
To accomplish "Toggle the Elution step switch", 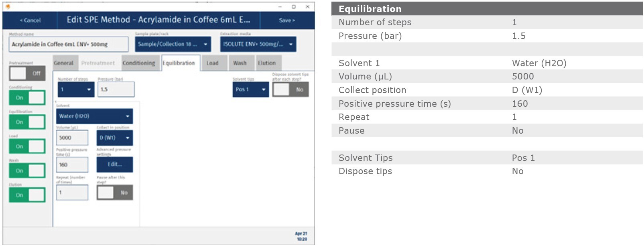I will point(27,195).
